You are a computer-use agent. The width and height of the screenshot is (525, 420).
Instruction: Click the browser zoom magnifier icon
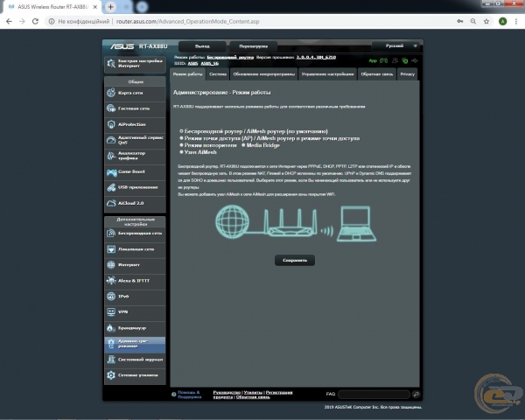coord(473,21)
